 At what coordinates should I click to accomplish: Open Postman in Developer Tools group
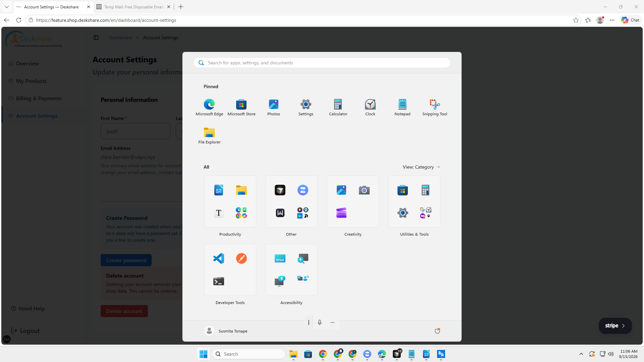[241, 258]
